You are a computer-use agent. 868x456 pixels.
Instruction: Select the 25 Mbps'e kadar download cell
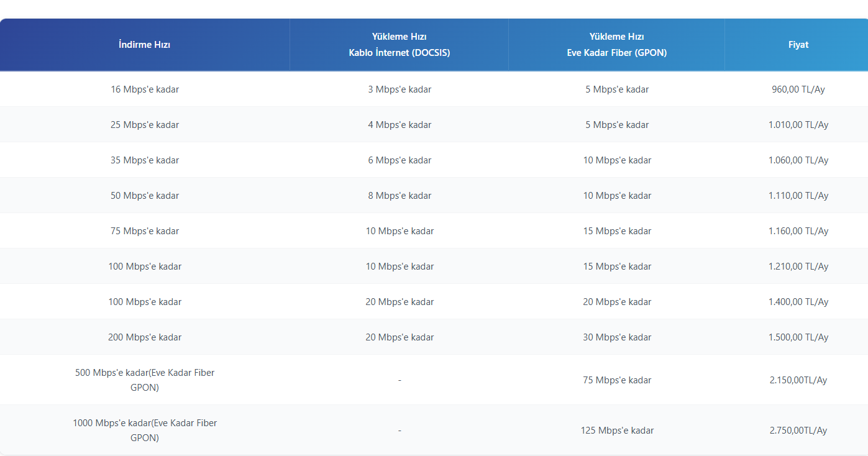145,125
